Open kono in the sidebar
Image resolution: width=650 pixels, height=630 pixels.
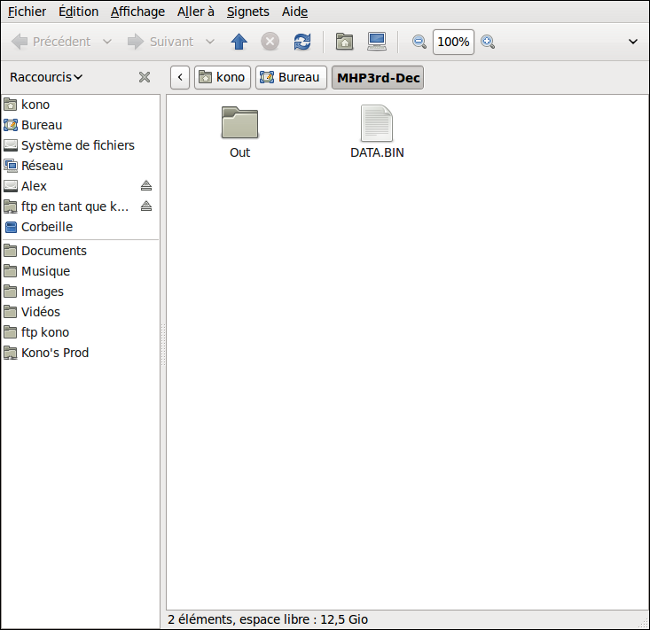[80, 104]
